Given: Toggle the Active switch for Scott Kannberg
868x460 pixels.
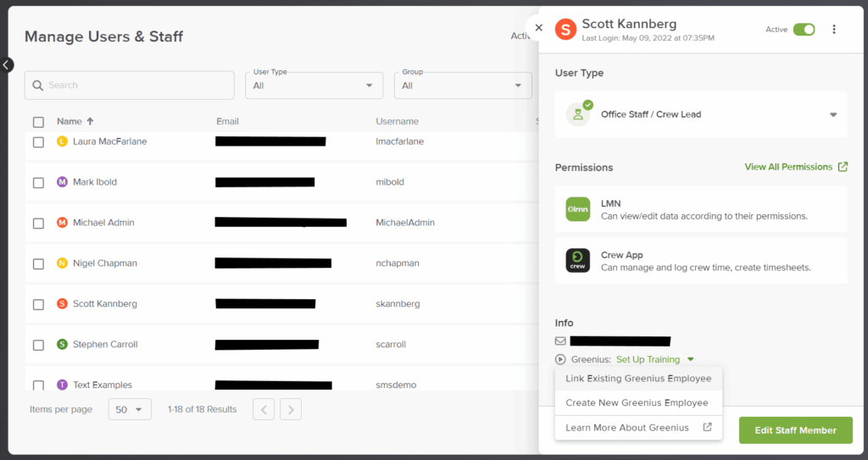Looking at the screenshot, I should [804, 30].
